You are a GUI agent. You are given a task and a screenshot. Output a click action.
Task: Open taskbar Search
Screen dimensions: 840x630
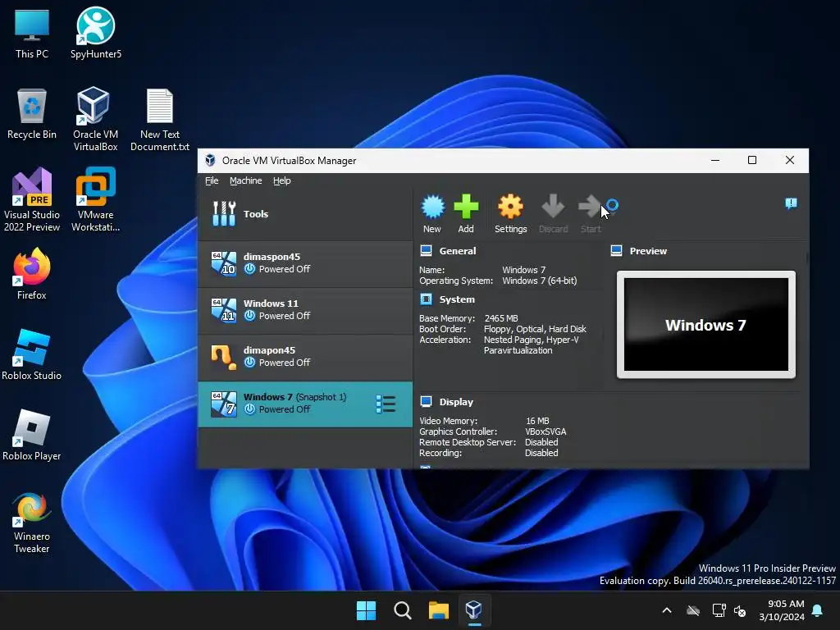(402, 610)
